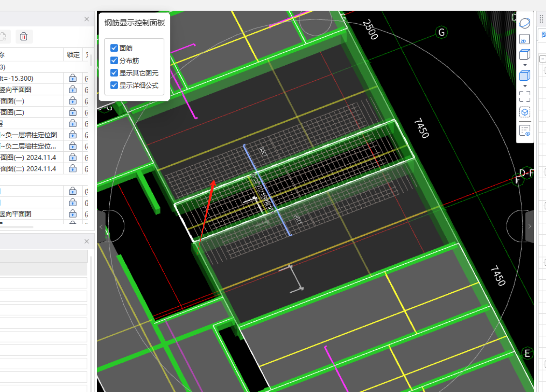Screen dimensions: 546x392
Task: Toggle the 显示其它图元 checkbox
Action: coord(114,73)
